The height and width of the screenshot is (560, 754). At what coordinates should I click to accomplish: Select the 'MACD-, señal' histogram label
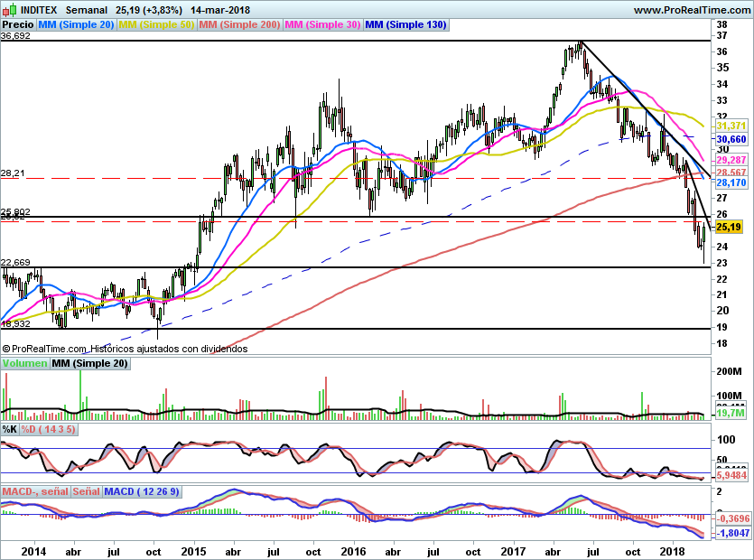click(x=35, y=491)
